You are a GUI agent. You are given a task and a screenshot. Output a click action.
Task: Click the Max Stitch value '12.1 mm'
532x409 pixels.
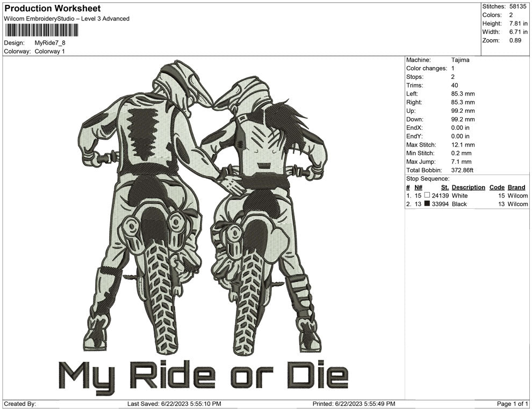tap(463, 145)
